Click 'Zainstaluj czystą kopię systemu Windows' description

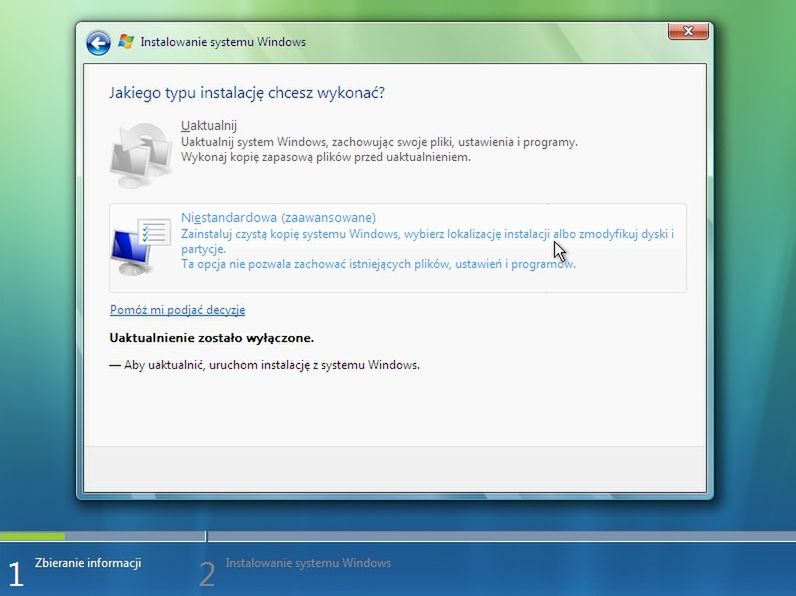[x=427, y=241]
